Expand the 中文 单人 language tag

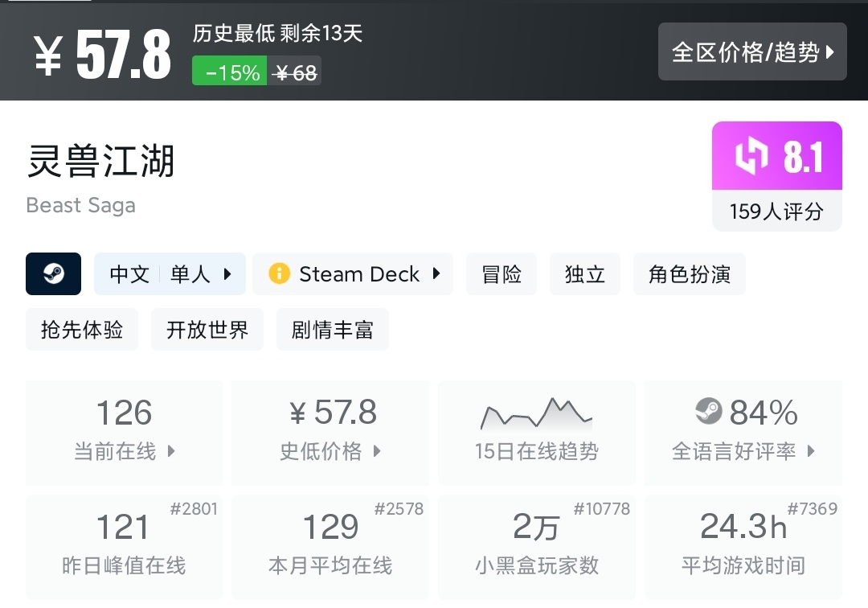click(170, 274)
